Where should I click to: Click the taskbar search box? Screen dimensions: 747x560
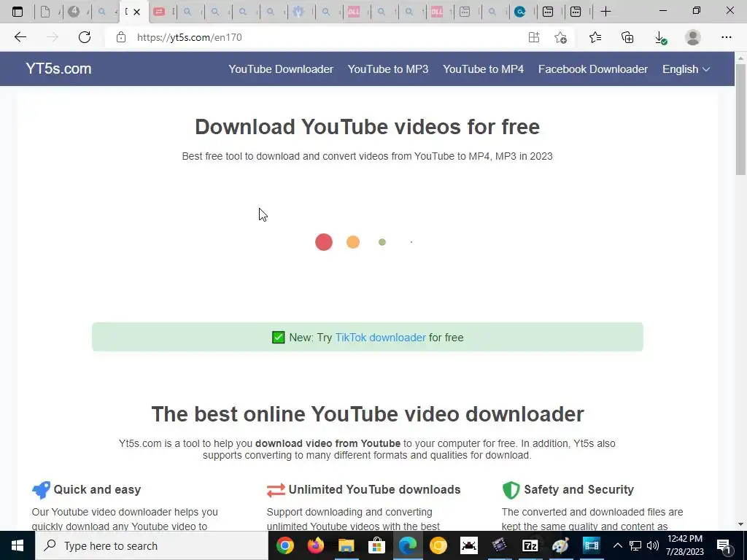point(152,545)
